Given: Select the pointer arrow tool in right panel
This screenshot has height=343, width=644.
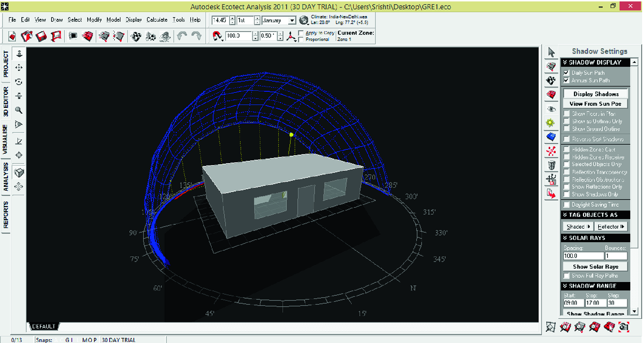Looking at the screenshot, I should point(551,52).
